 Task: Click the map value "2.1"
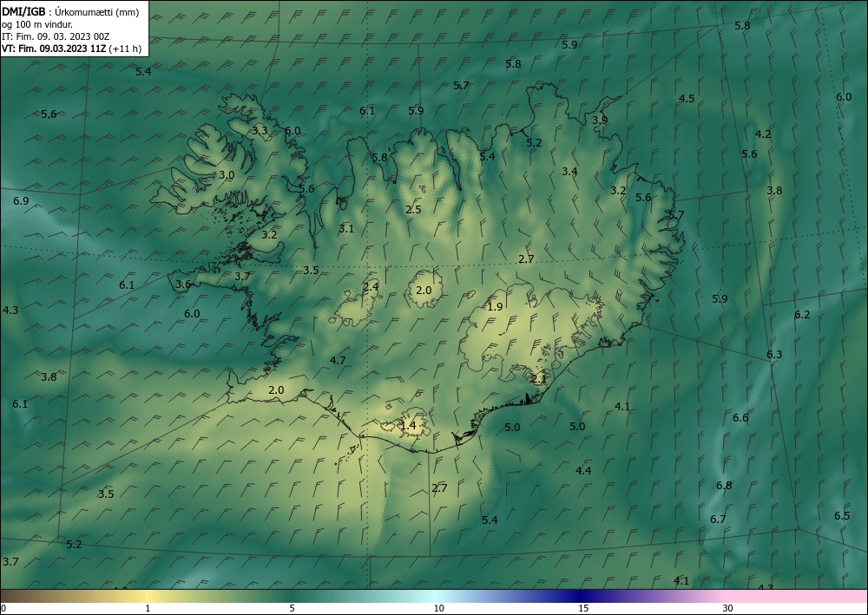click(x=539, y=379)
